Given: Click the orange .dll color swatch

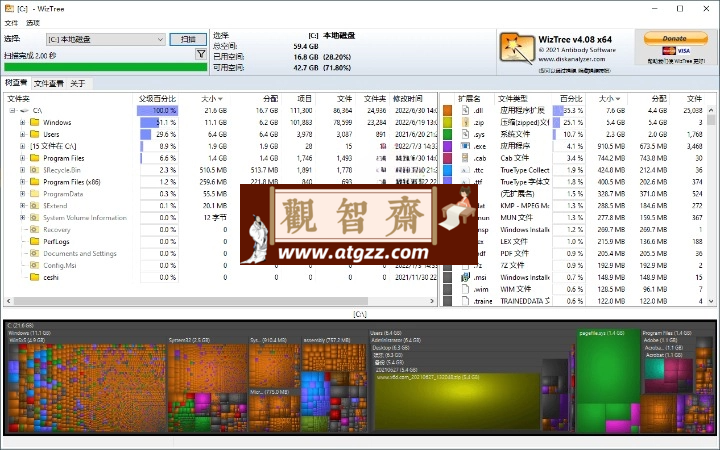Looking at the screenshot, I should 447,110.
